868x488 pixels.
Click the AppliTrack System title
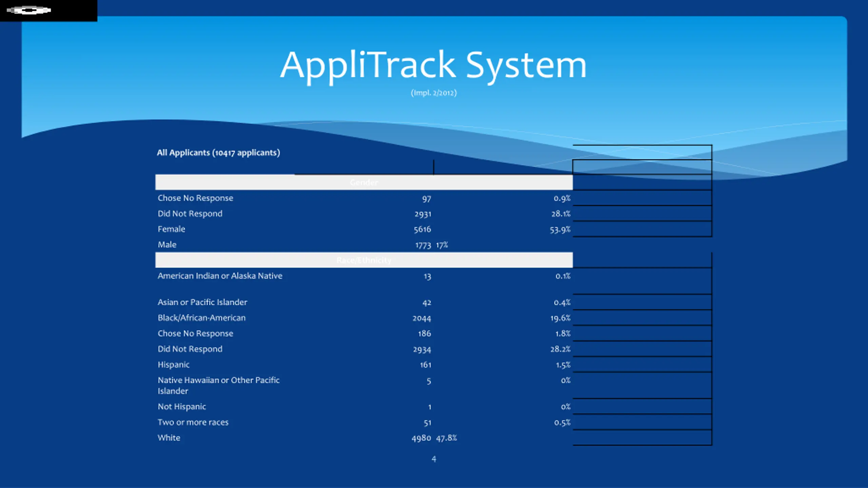coord(433,65)
